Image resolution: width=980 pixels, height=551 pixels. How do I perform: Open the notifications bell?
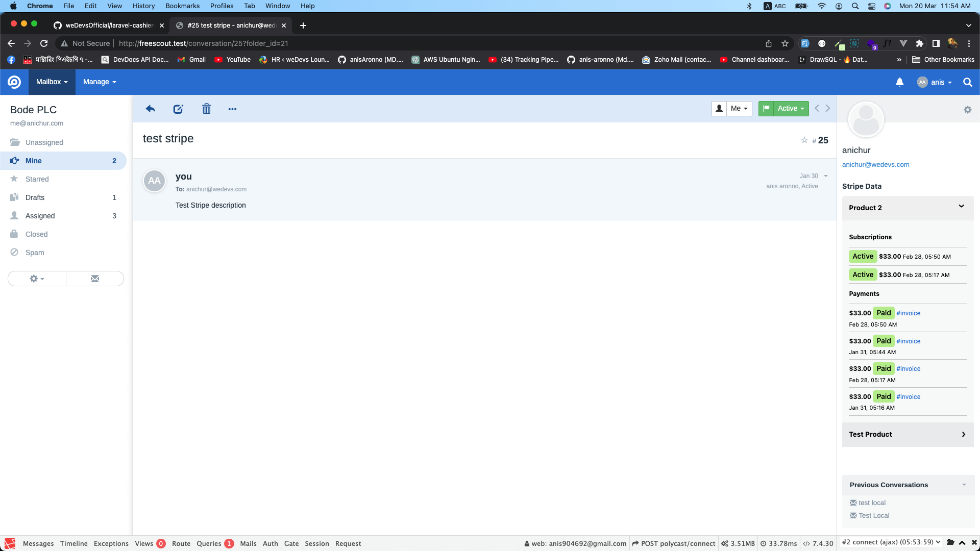pos(899,82)
